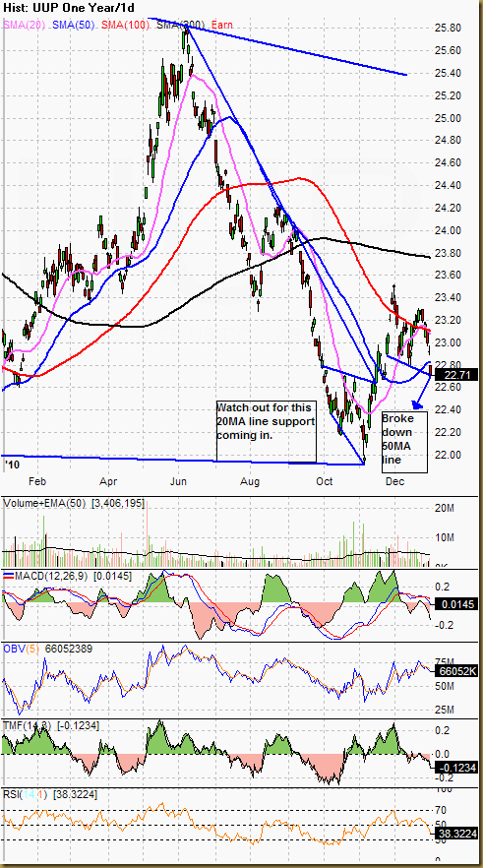Click the bracketed RSI value [38.3224]

(75, 795)
